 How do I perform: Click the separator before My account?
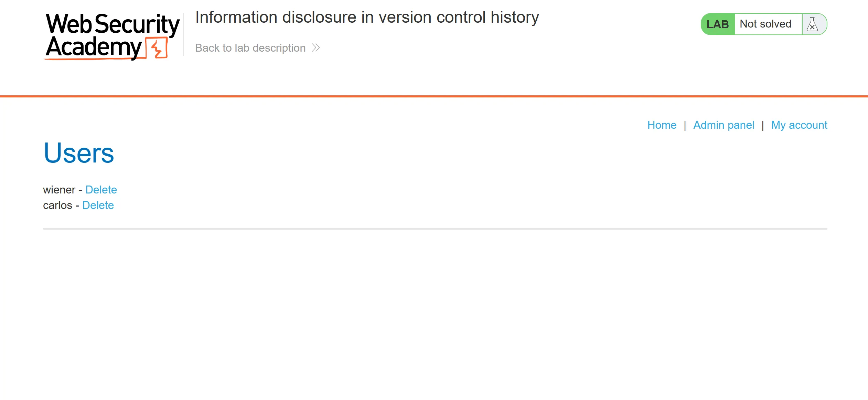coord(763,125)
